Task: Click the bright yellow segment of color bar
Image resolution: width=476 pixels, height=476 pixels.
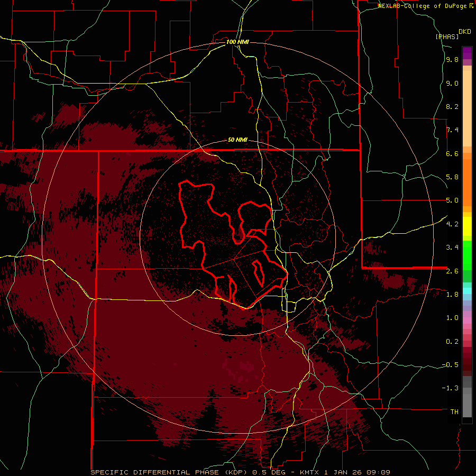Action: [467, 226]
